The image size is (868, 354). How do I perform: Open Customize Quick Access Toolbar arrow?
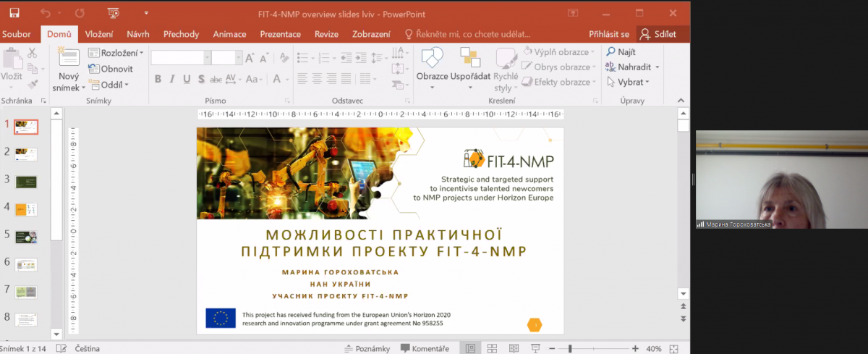coord(146,13)
